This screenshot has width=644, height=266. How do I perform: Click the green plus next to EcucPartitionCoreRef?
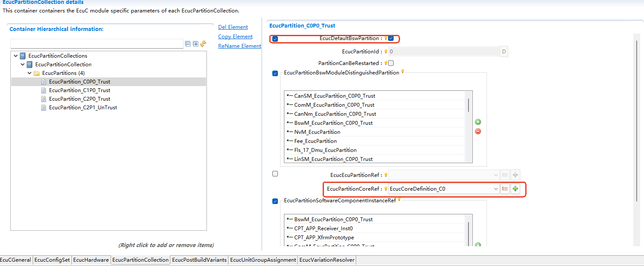coord(515,189)
